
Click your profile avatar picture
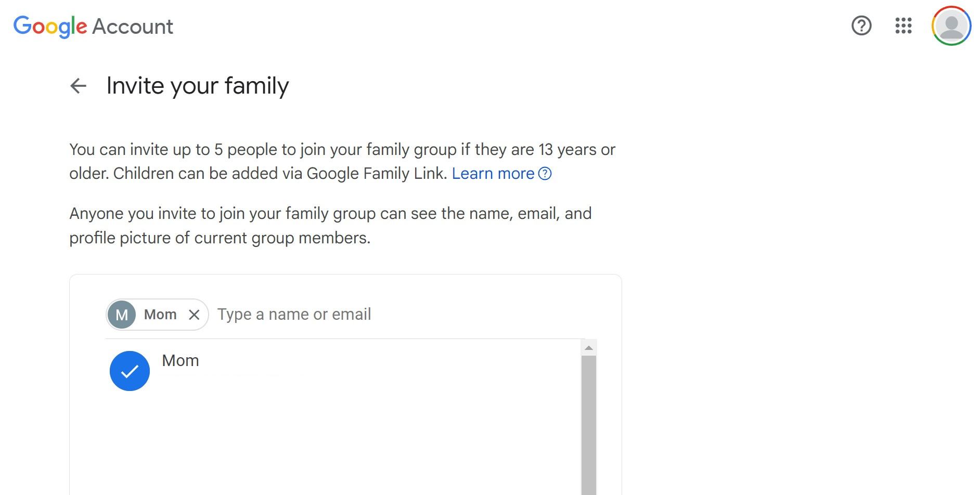(951, 25)
